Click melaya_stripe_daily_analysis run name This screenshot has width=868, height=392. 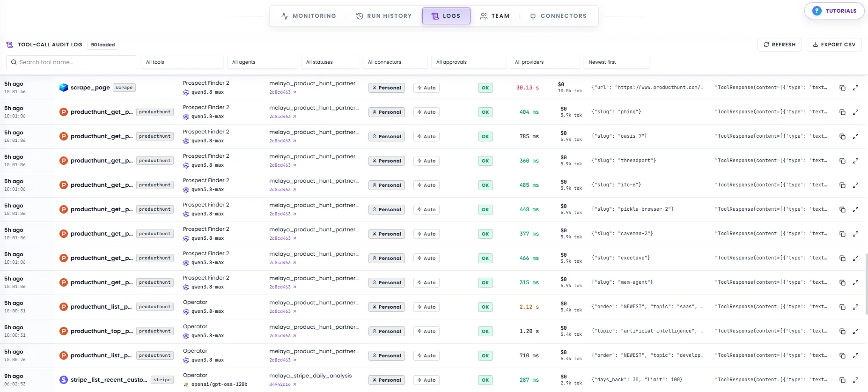click(310, 376)
